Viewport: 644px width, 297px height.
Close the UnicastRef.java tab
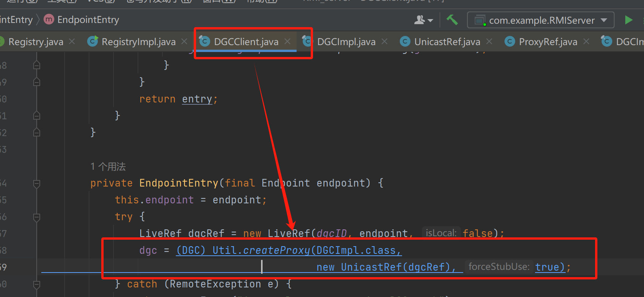[x=489, y=41]
